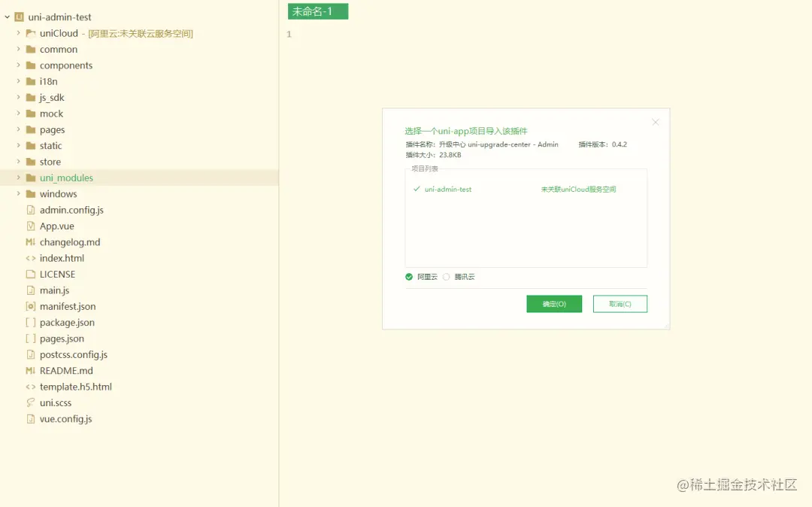Viewport: 812px width, 507px height.
Task: Close the plugin import dialog
Action: 655,122
